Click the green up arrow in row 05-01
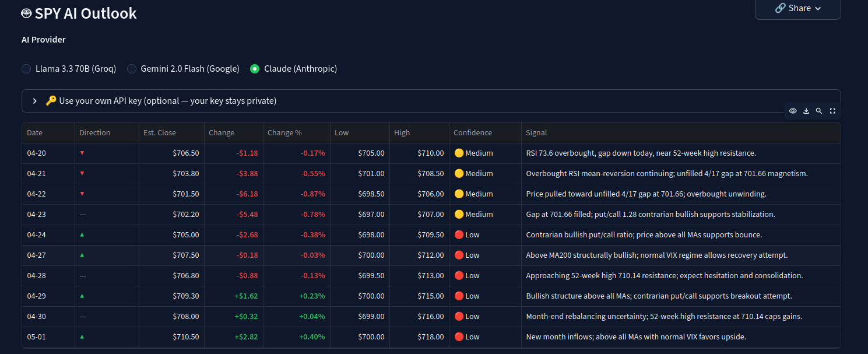This screenshot has height=354, width=868. click(x=82, y=337)
